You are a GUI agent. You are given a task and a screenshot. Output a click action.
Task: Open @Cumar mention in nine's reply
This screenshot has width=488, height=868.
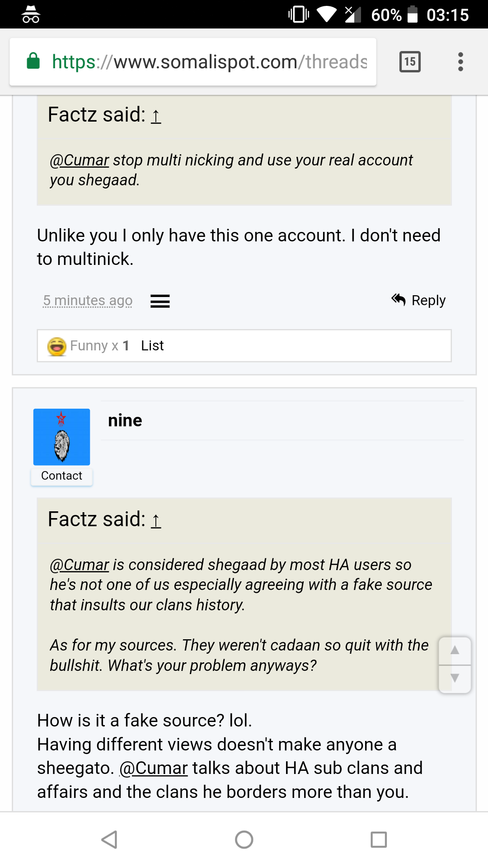[154, 768]
